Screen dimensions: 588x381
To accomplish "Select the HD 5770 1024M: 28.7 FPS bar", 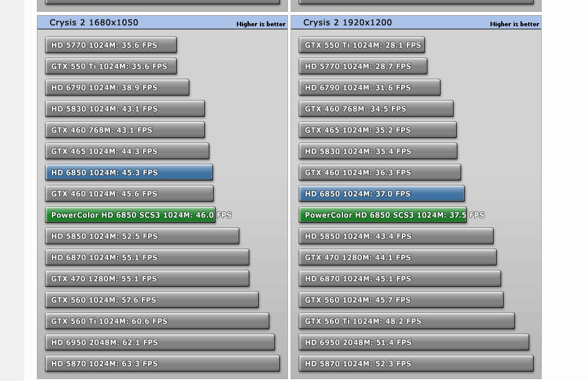I will 363,66.
